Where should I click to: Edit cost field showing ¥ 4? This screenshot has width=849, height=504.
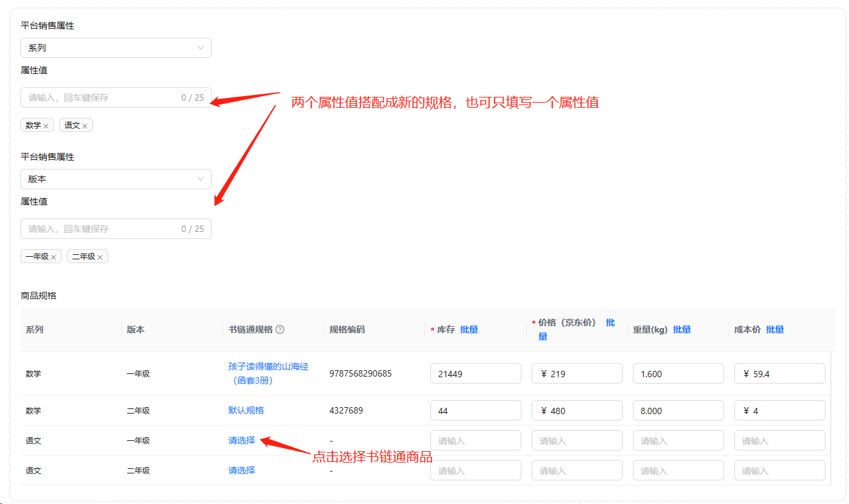[x=780, y=410]
